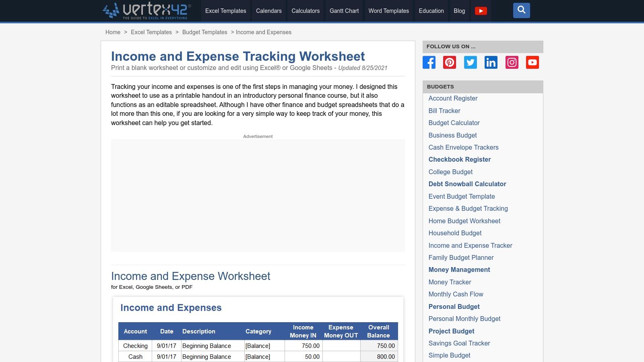Open the Facebook follow icon
644x362 pixels.
tap(429, 62)
